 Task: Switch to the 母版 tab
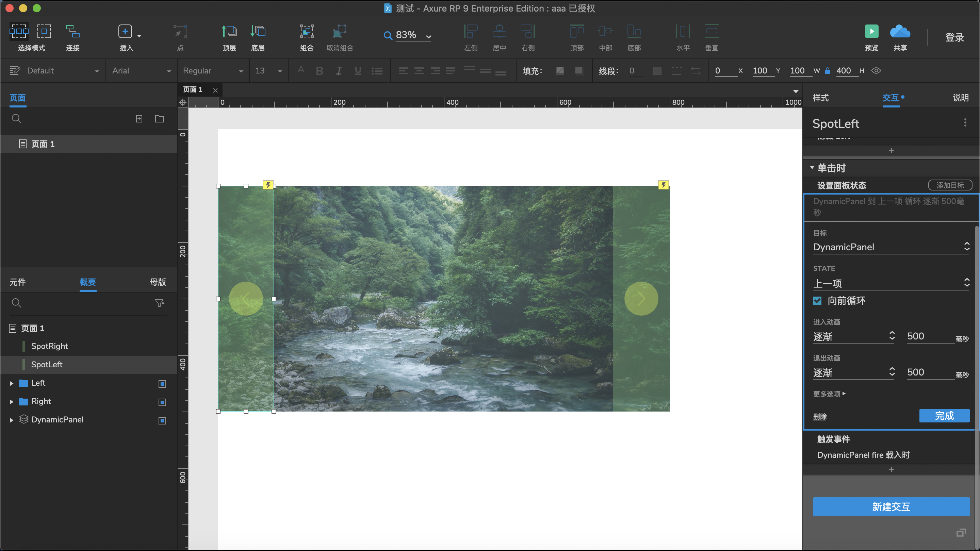[158, 282]
